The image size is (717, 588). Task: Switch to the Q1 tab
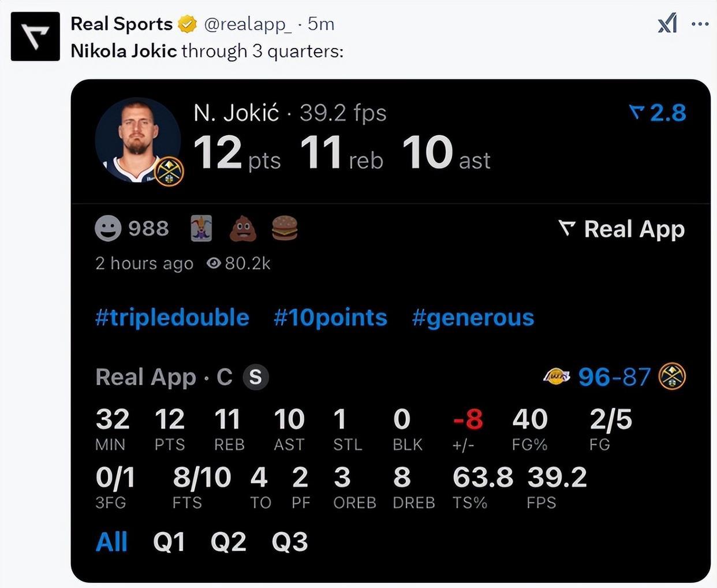point(169,542)
